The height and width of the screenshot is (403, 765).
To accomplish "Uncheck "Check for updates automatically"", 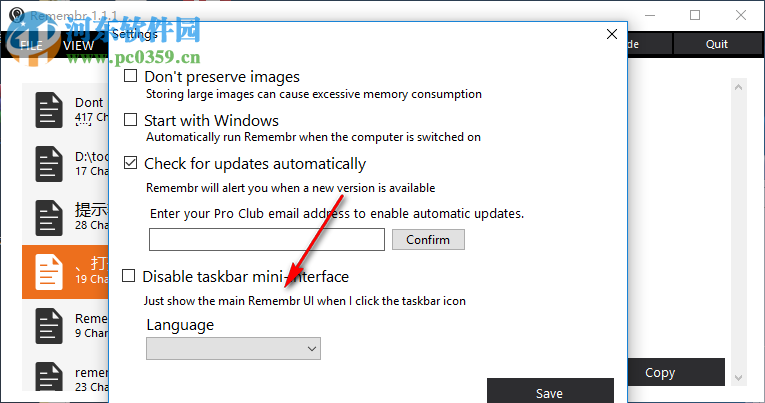I will (x=130, y=163).
